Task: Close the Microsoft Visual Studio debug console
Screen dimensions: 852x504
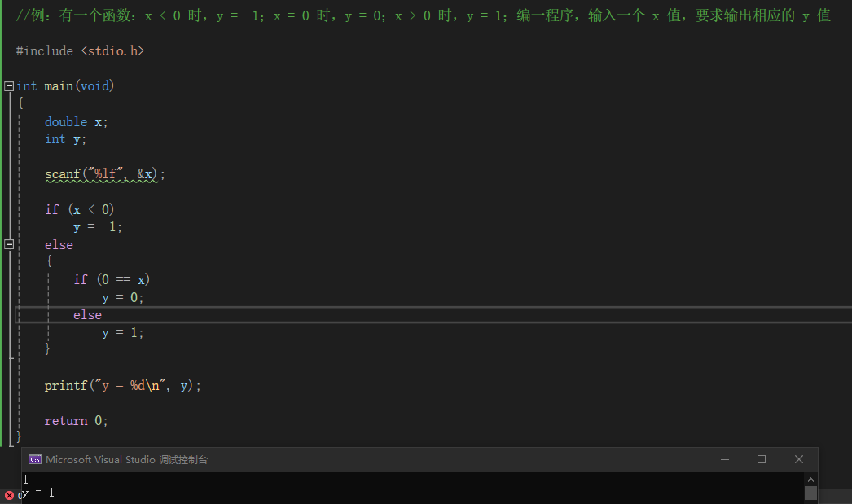Action: [799, 460]
